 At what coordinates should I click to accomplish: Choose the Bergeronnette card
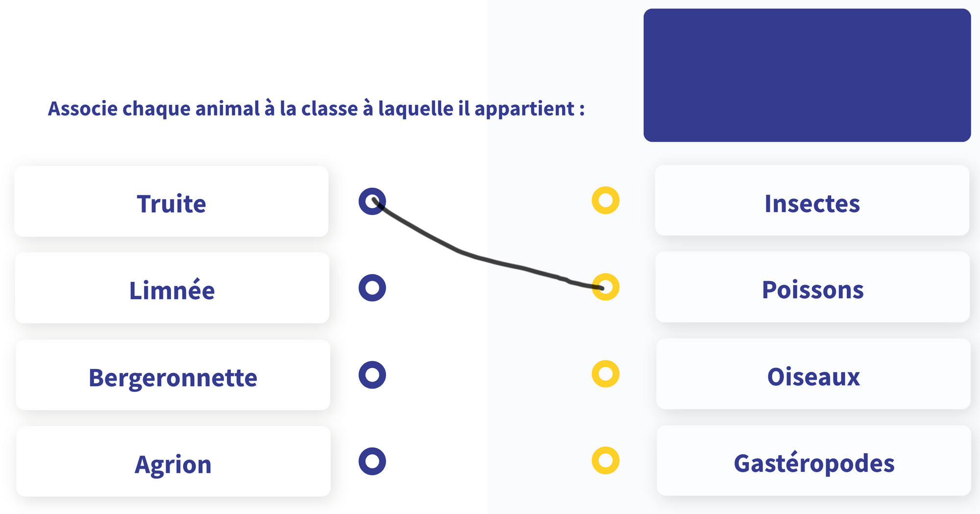point(173,375)
